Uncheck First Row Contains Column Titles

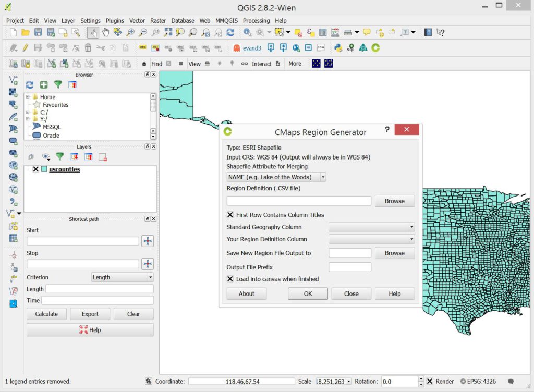(230, 215)
